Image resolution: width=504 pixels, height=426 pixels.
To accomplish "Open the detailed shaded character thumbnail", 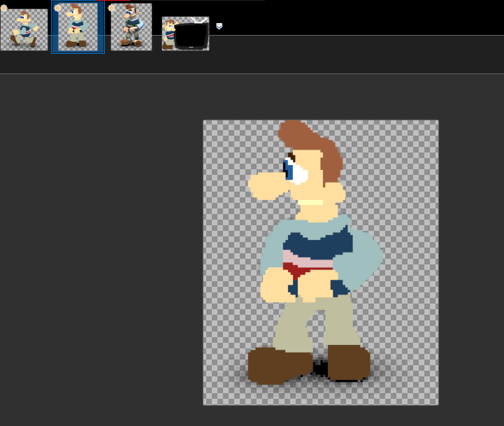I will (131, 27).
